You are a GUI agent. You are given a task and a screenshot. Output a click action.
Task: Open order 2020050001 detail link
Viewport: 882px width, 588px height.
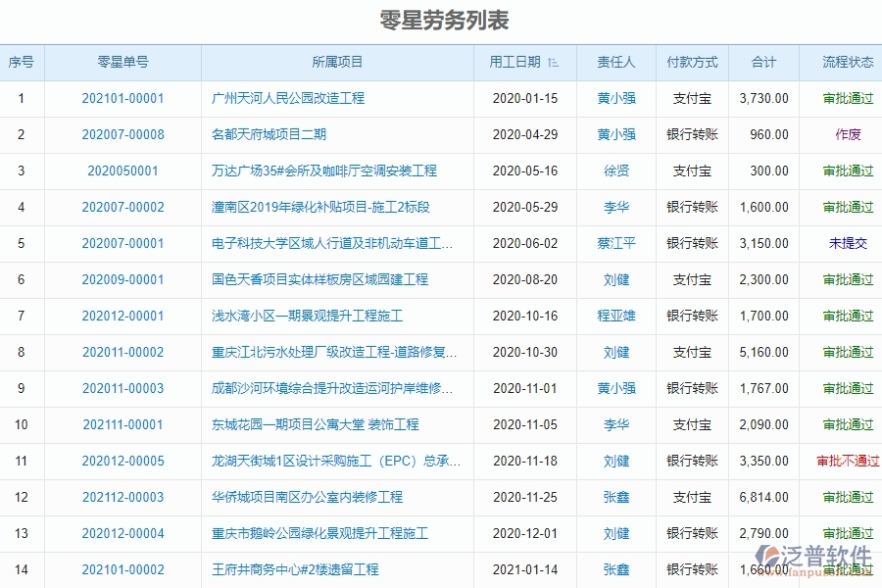click(125, 171)
